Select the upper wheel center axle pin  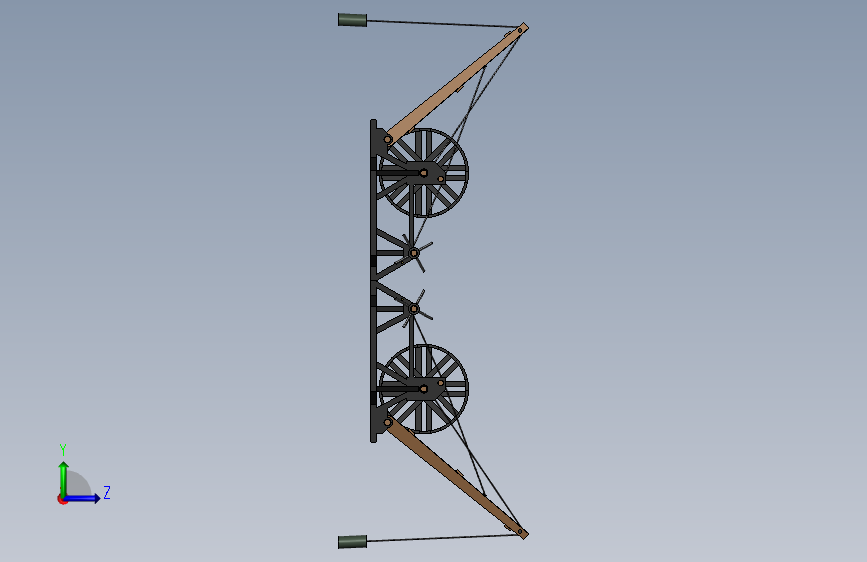[424, 173]
